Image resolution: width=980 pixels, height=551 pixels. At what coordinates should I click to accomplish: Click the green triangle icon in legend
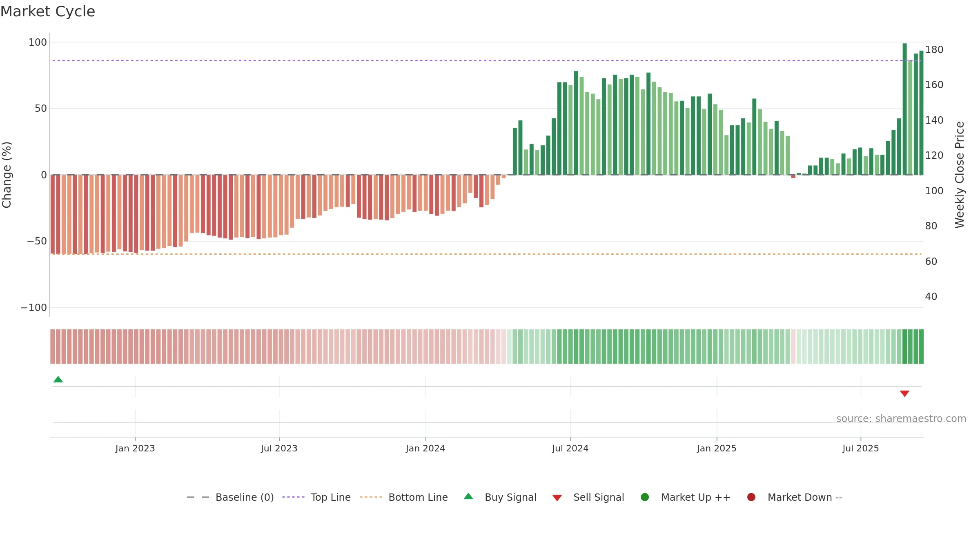(x=468, y=496)
